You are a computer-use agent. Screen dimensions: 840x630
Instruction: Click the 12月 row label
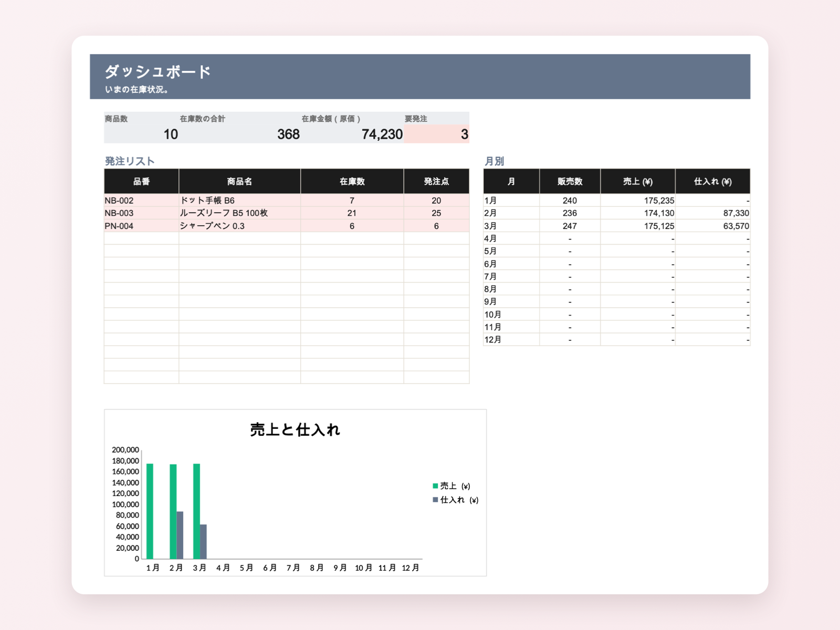[511, 340]
